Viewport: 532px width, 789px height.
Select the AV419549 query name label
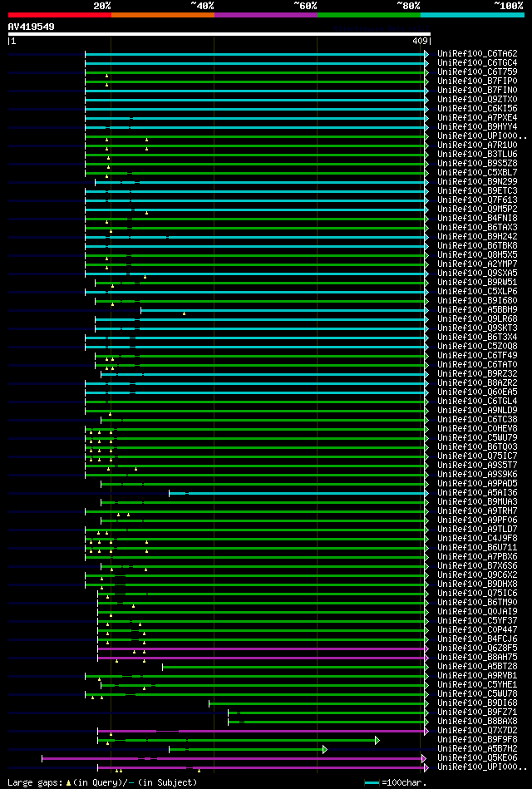pos(32,27)
